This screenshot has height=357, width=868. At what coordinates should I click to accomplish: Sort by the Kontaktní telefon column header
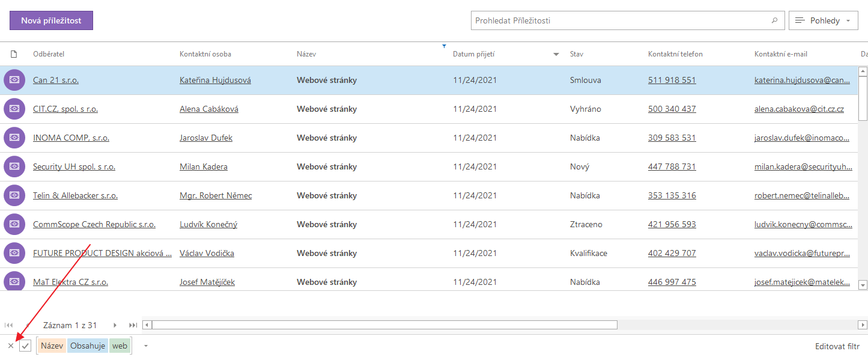pos(675,54)
